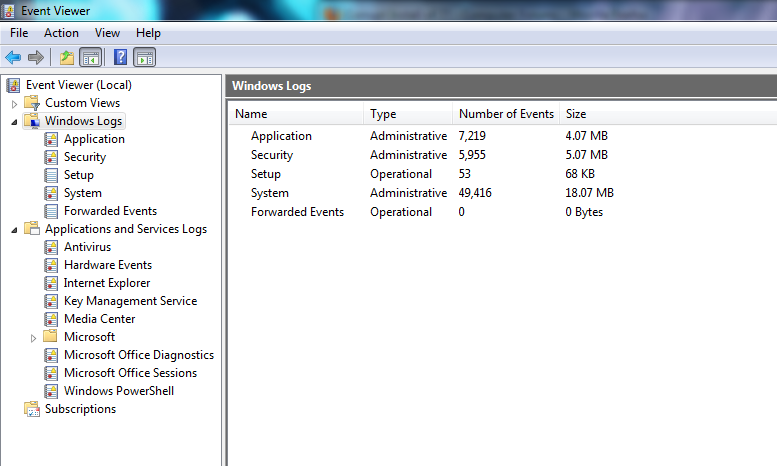Click the Back arrow toolbar icon
Screen dimensions: 777x466
[x=13, y=58]
